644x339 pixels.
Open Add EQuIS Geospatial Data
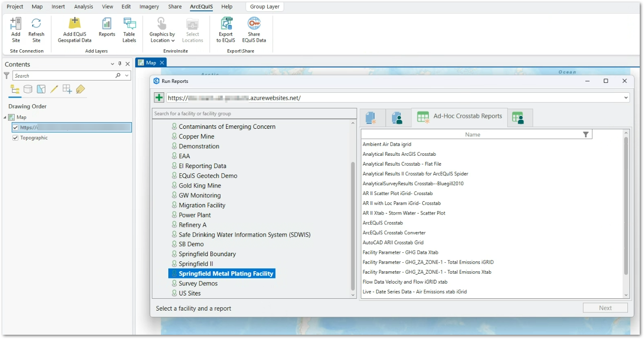(x=74, y=29)
